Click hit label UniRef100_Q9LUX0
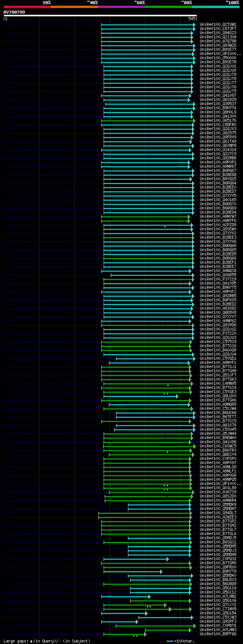This screenshot has width=243, height=644. (218, 396)
